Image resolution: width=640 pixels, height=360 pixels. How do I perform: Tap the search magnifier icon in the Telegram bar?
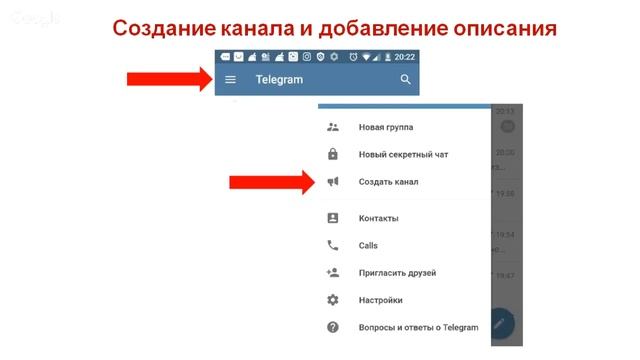click(405, 79)
